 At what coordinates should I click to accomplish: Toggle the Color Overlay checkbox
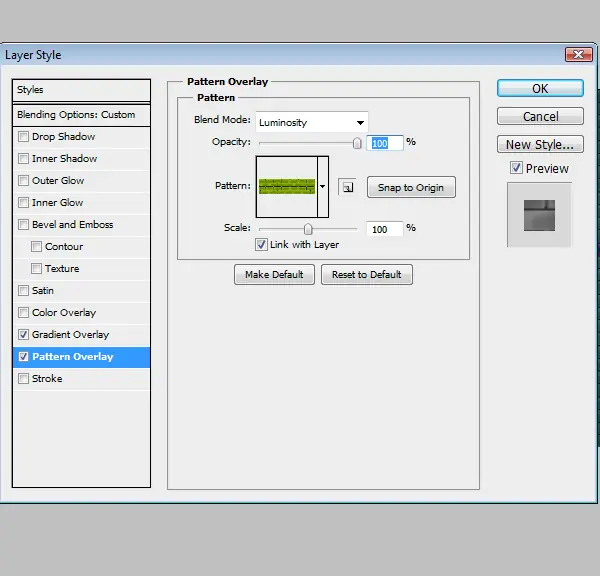click(23, 312)
